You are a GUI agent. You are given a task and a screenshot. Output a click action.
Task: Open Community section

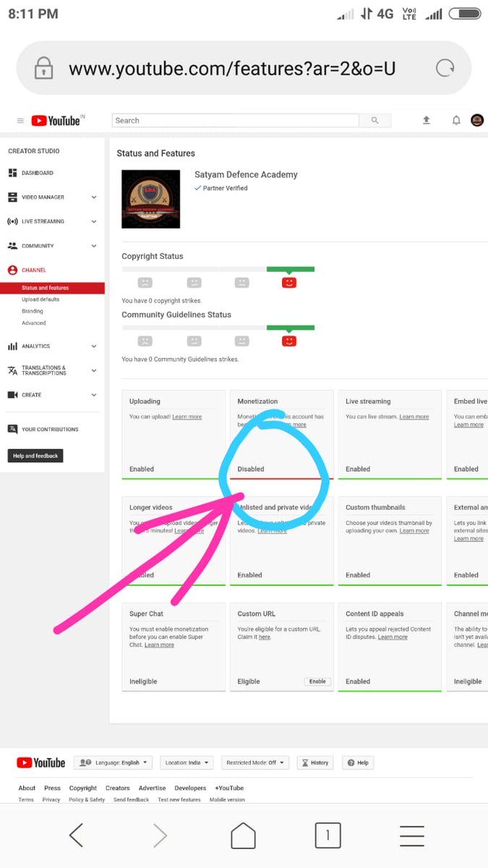(x=38, y=246)
